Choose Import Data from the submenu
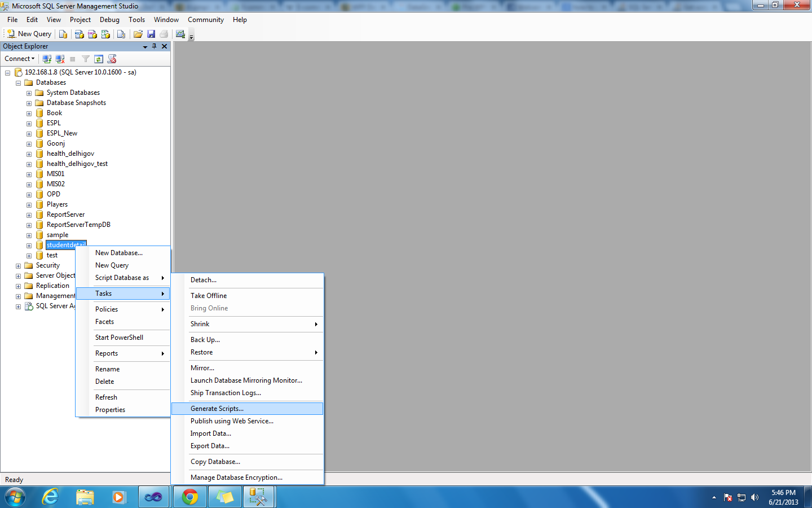 (x=247, y=433)
